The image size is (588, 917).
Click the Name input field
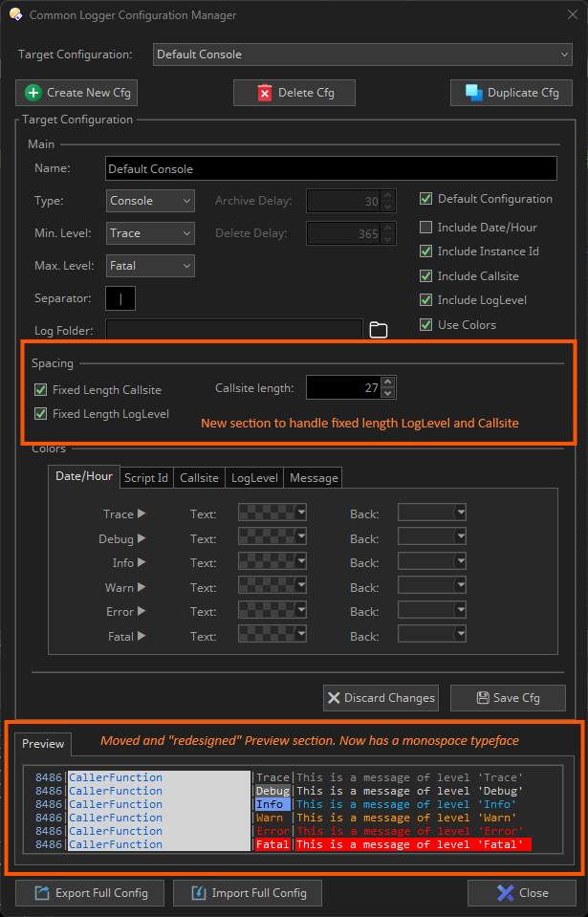[x=330, y=168]
